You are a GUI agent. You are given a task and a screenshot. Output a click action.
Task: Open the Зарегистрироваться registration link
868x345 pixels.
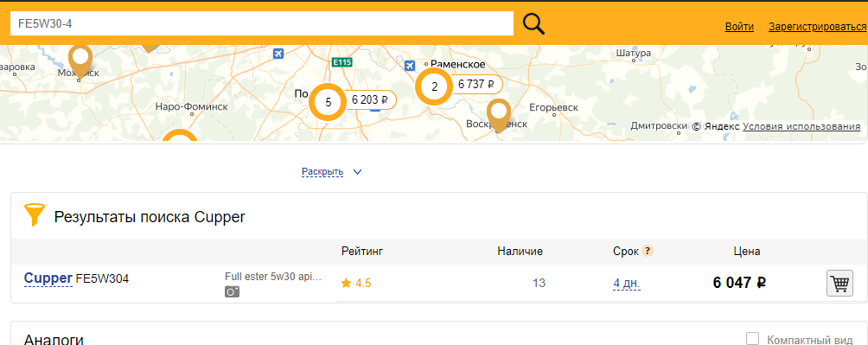pyautogui.click(x=818, y=27)
